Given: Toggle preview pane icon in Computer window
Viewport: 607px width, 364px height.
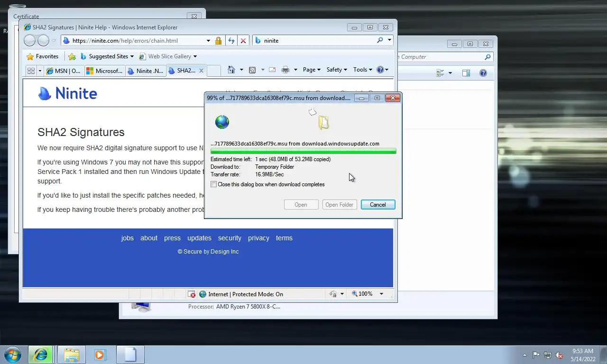Looking at the screenshot, I should tap(466, 73).
